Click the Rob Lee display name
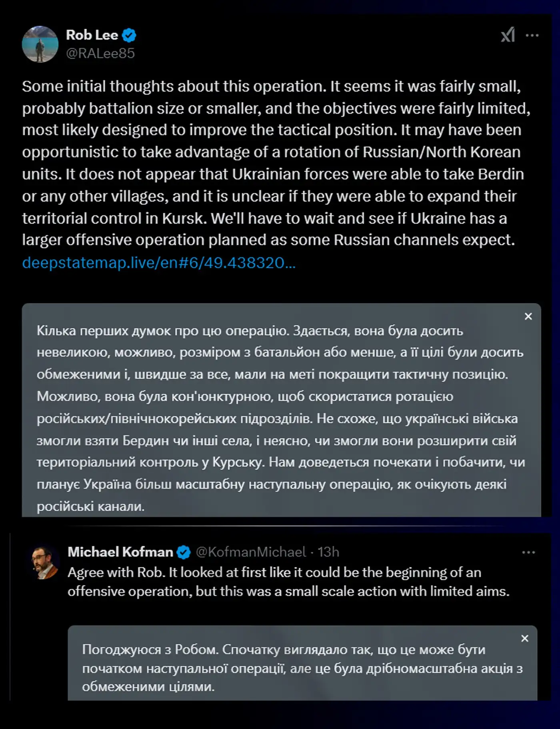The width and height of the screenshot is (560, 729). [92, 35]
